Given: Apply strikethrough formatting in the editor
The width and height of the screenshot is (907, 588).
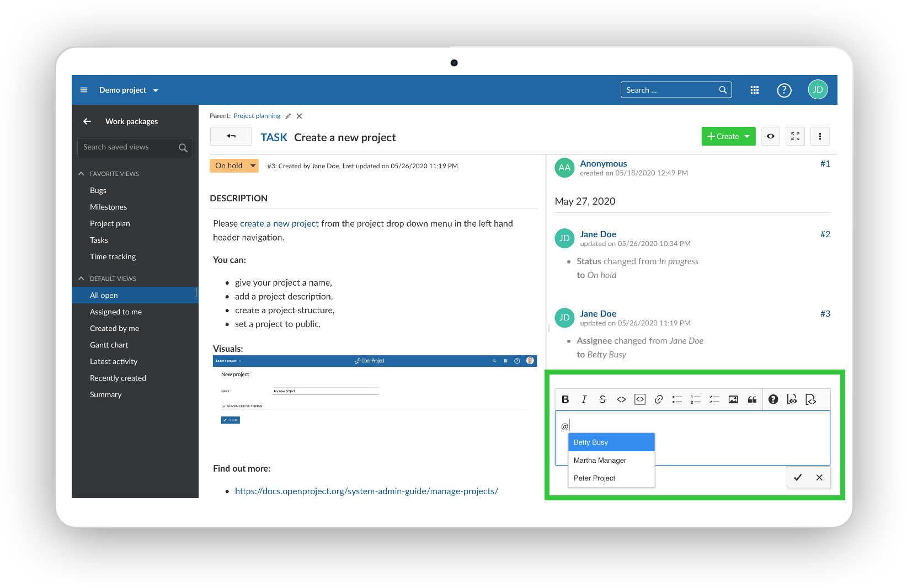Looking at the screenshot, I should pos(602,399).
